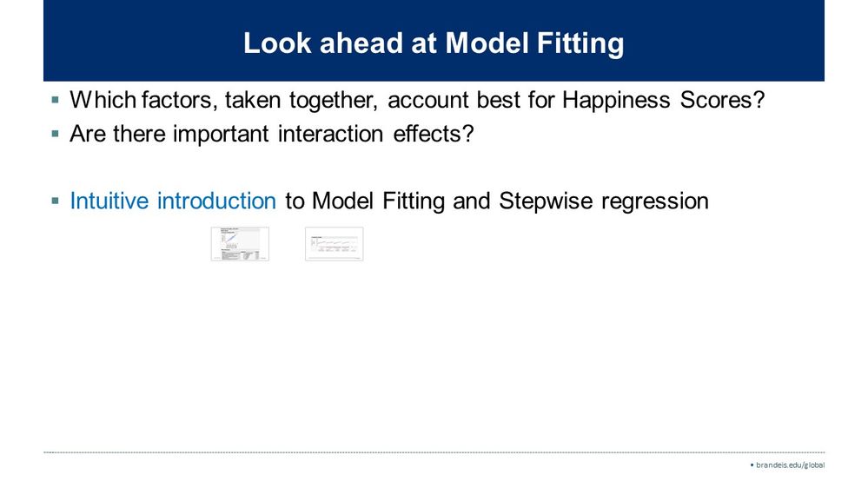
Task: Click the bullet marker before 'Are there important'
Action: coord(56,135)
